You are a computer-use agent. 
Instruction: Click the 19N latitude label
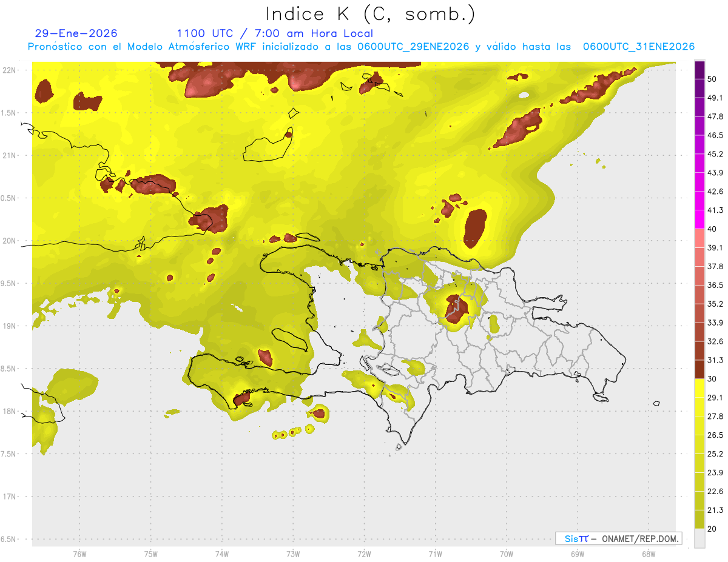click(x=9, y=326)
